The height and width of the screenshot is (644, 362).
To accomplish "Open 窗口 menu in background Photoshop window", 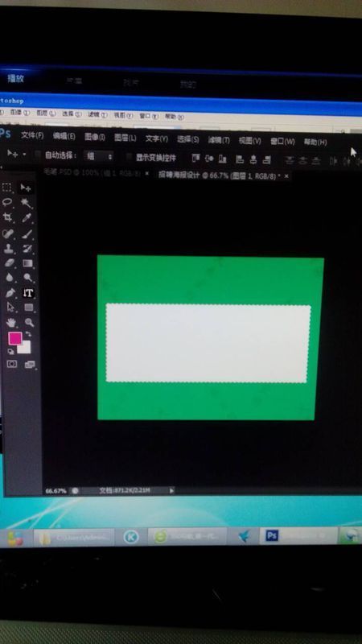I will click(x=148, y=116).
